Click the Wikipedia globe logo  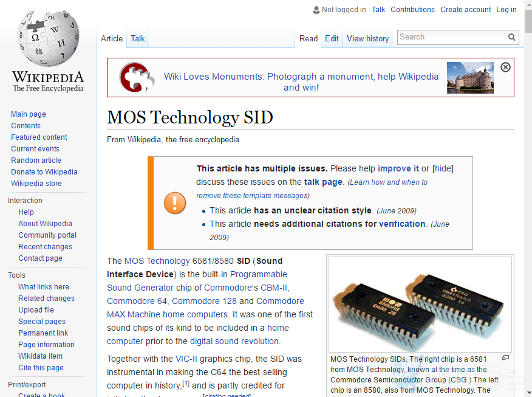click(48, 38)
